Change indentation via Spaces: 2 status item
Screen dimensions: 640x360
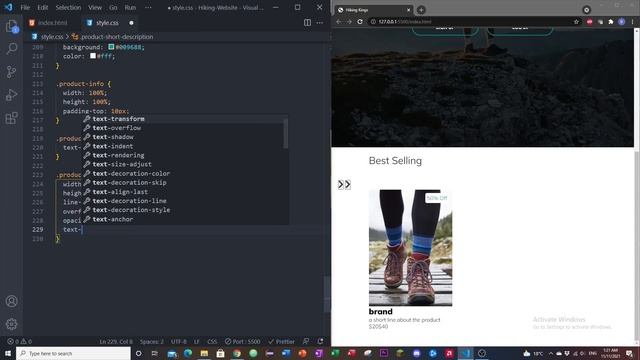tap(152, 341)
